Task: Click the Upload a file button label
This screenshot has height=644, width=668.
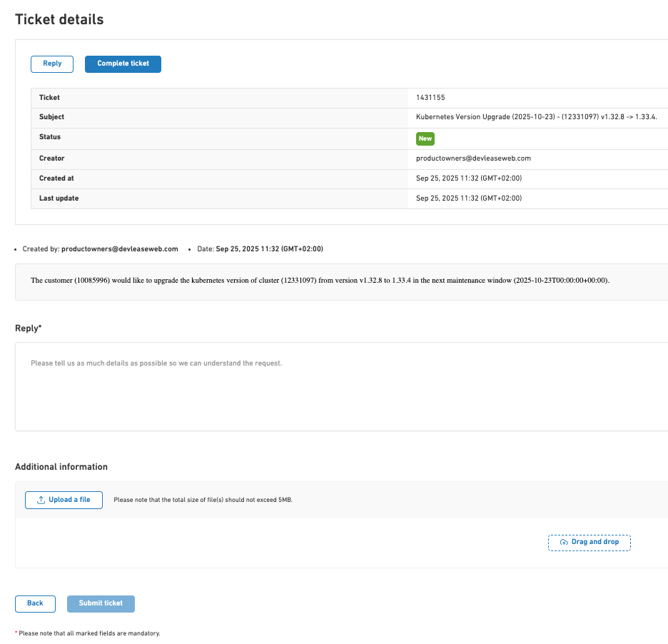Action: 69,500
